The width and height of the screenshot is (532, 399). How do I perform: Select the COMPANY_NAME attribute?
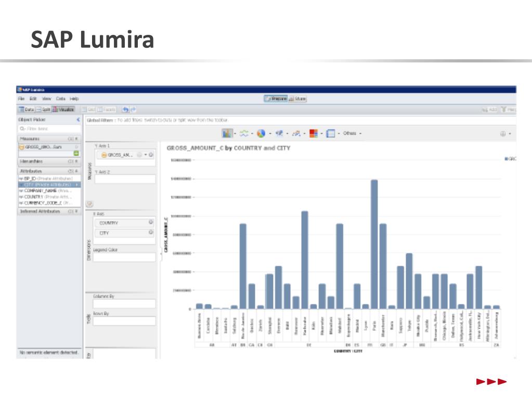click(49, 191)
